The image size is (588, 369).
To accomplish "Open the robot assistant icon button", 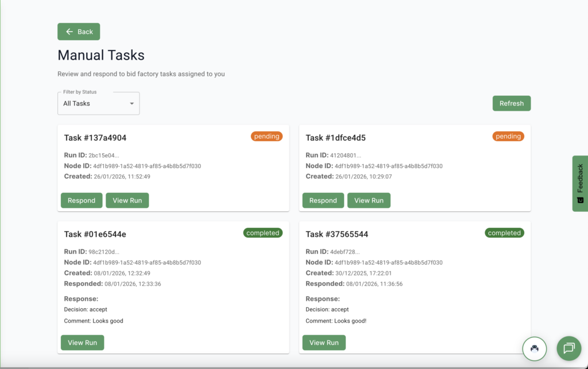I will (x=534, y=348).
